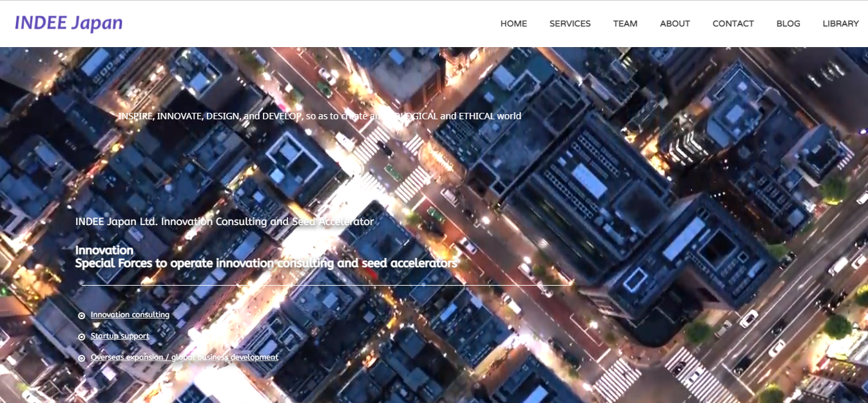Click the INDEE Japan logo
The width and height of the screenshot is (868, 403).
pos(69,23)
